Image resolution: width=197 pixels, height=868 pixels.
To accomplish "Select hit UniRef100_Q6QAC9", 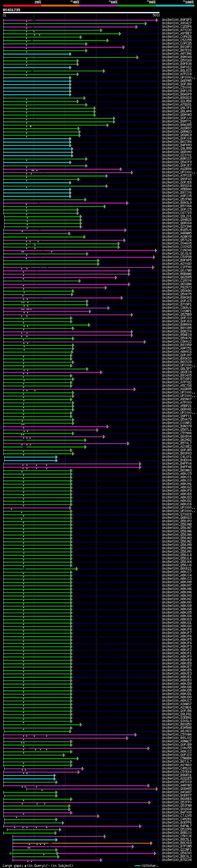I will [177, 135].
